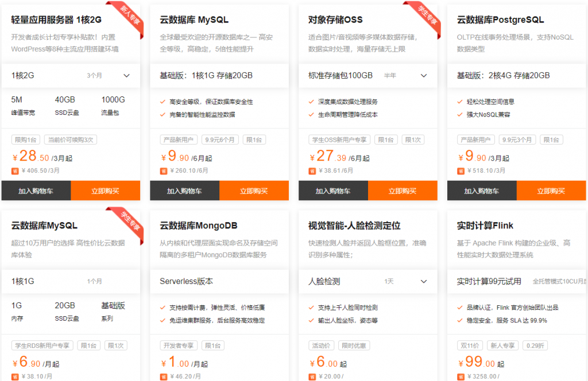Click the 活动价 tag
The height and width of the screenshot is (381, 588).
coord(322,345)
